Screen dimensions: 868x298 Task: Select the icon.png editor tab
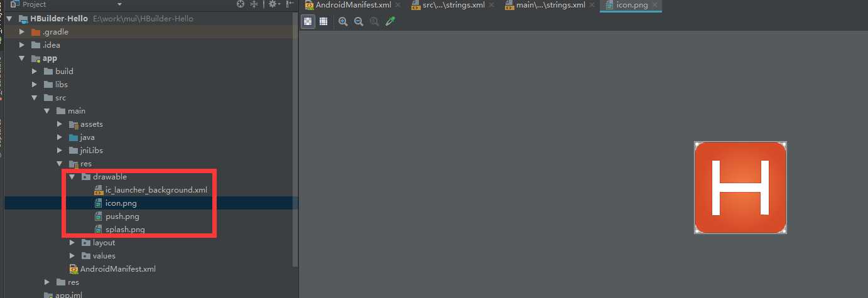(x=629, y=5)
